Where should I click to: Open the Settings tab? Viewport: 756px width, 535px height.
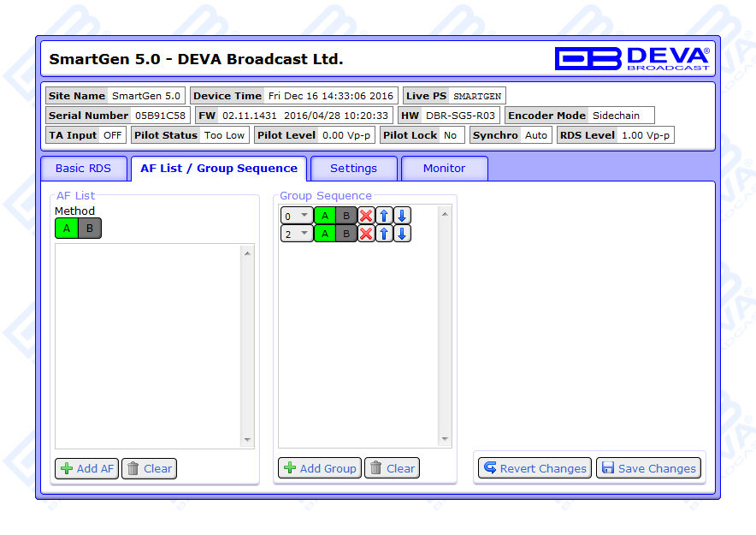pyautogui.click(x=353, y=169)
